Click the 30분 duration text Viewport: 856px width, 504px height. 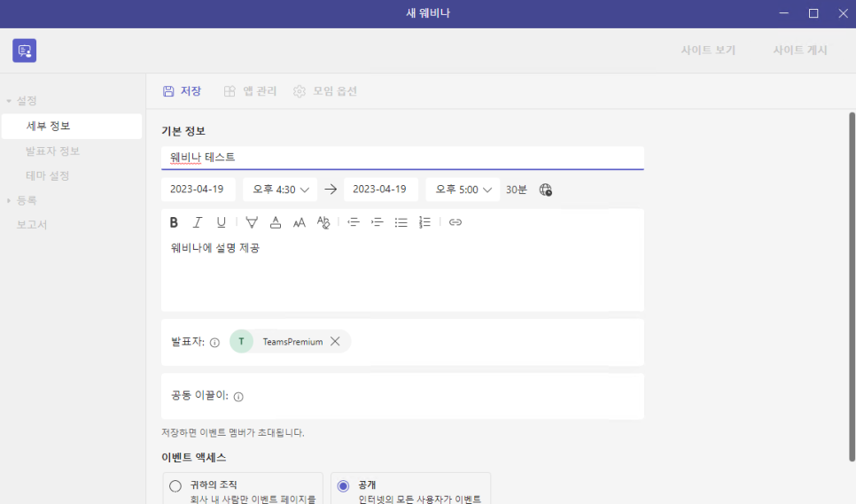516,190
